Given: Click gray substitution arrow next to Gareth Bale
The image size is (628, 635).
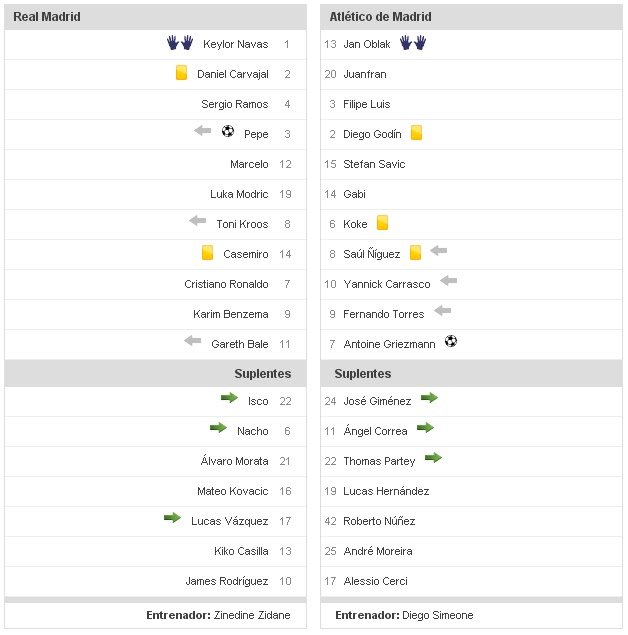Looking at the screenshot, I should point(193,341).
